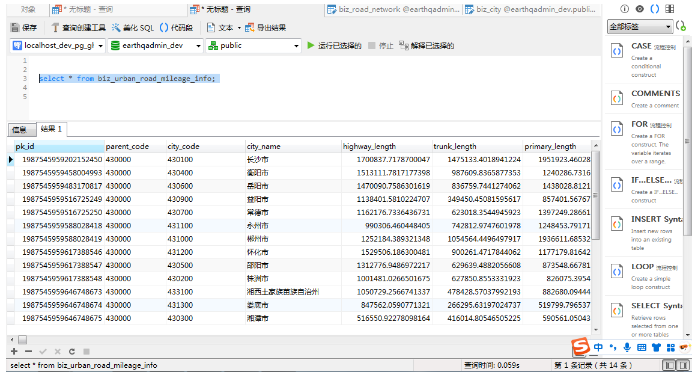The image size is (696, 379).
Task: Insert the IF...ELSE snippet
Action: coord(644,190)
